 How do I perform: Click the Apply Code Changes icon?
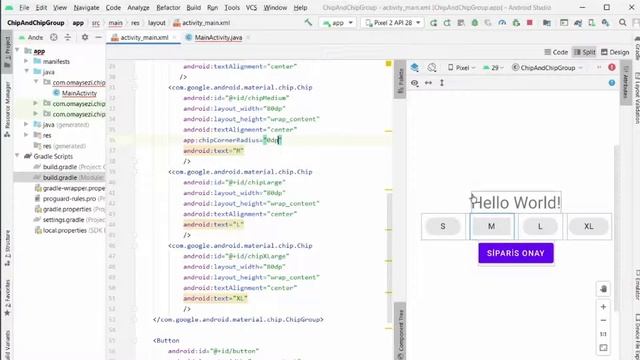pos(461,23)
